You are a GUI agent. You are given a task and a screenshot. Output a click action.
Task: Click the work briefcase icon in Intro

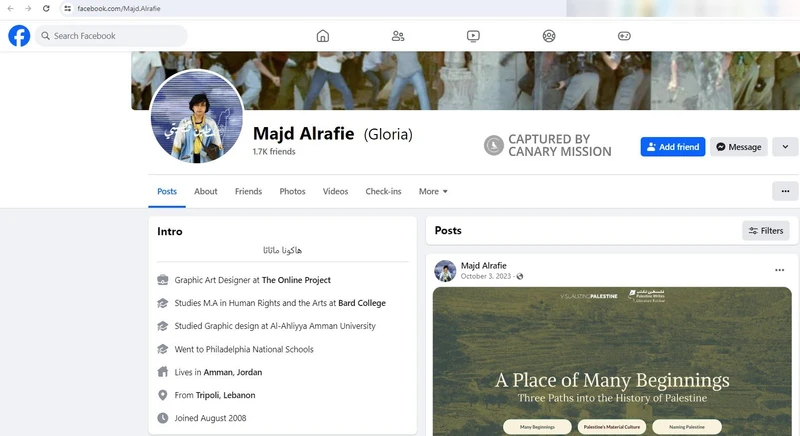pyautogui.click(x=163, y=280)
